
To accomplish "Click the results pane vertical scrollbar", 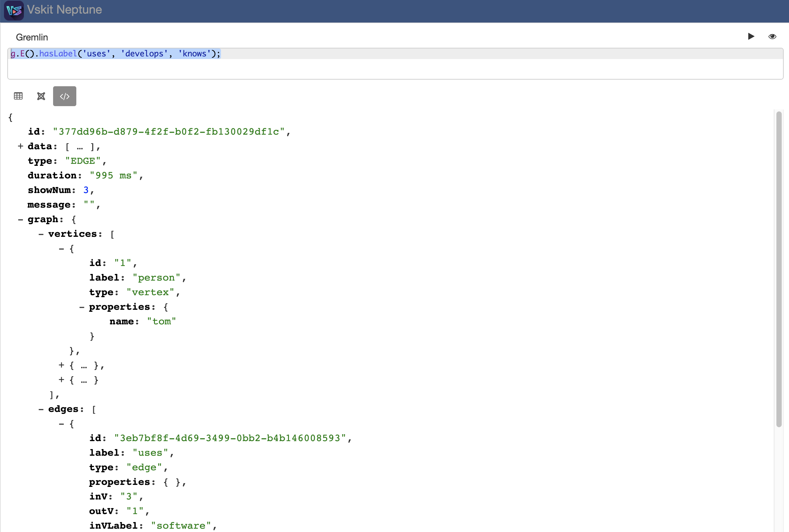I will 778,269.
